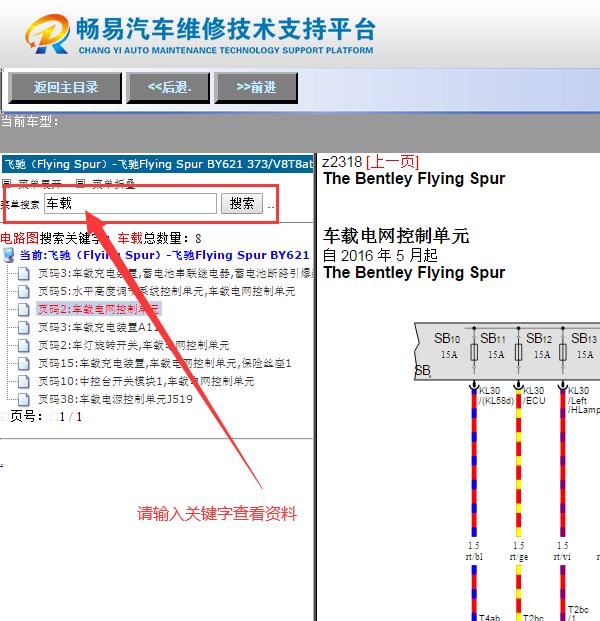
Task: Click page icon of 页码15:车载充电装置
Action: click(x=24, y=363)
